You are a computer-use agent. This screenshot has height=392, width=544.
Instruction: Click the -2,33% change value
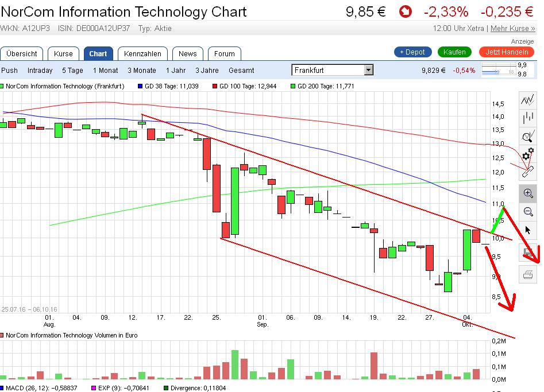coord(446,12)
